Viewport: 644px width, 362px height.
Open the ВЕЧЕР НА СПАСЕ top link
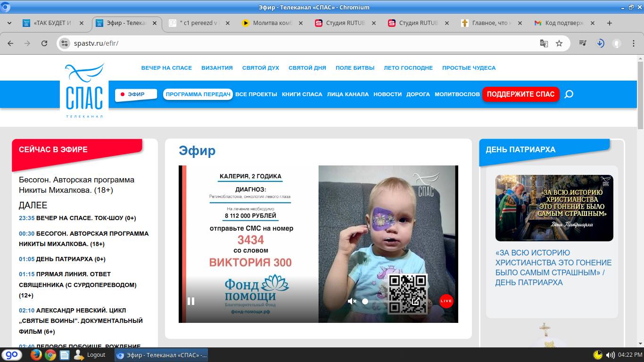(166, 68)
